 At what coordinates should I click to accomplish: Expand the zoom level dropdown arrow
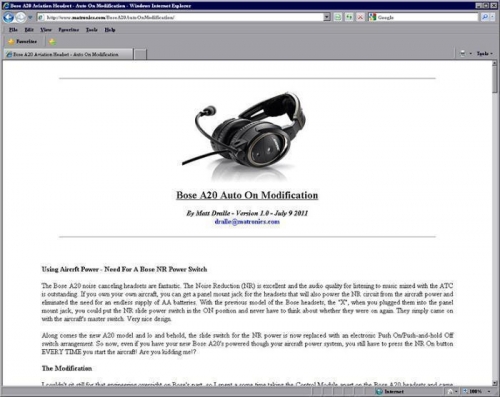(489, 392)
